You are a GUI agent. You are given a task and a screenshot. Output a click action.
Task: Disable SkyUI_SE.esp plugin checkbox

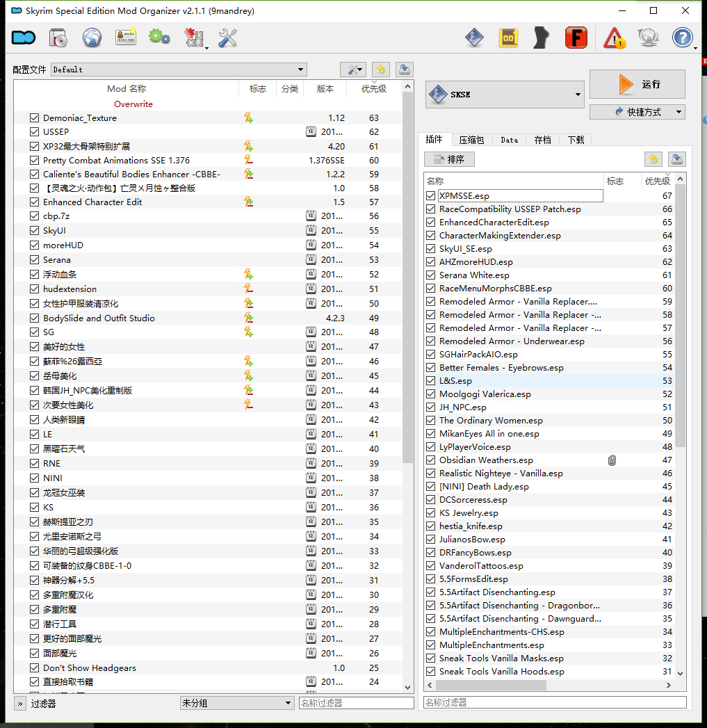pyautogui.click(x=431, y=249)
